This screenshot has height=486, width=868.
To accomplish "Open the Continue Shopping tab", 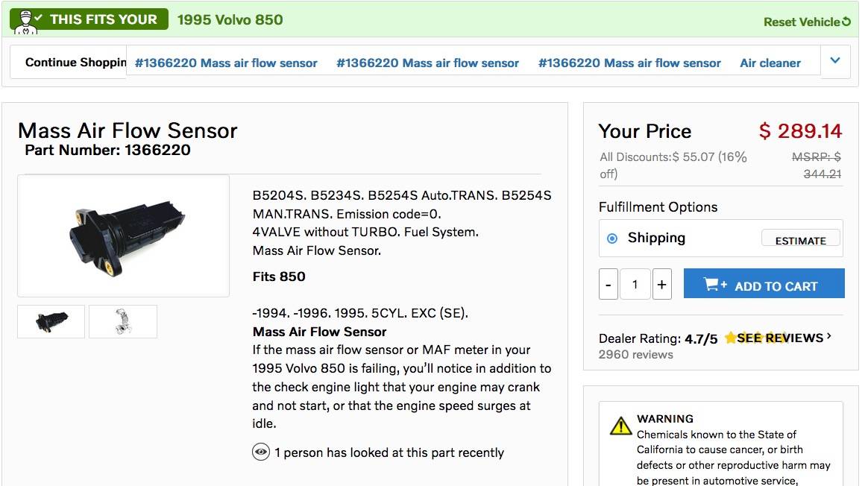I will [x=75, y=63].
